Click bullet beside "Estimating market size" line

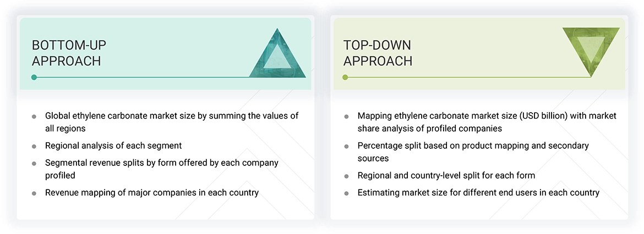[346, 193]
